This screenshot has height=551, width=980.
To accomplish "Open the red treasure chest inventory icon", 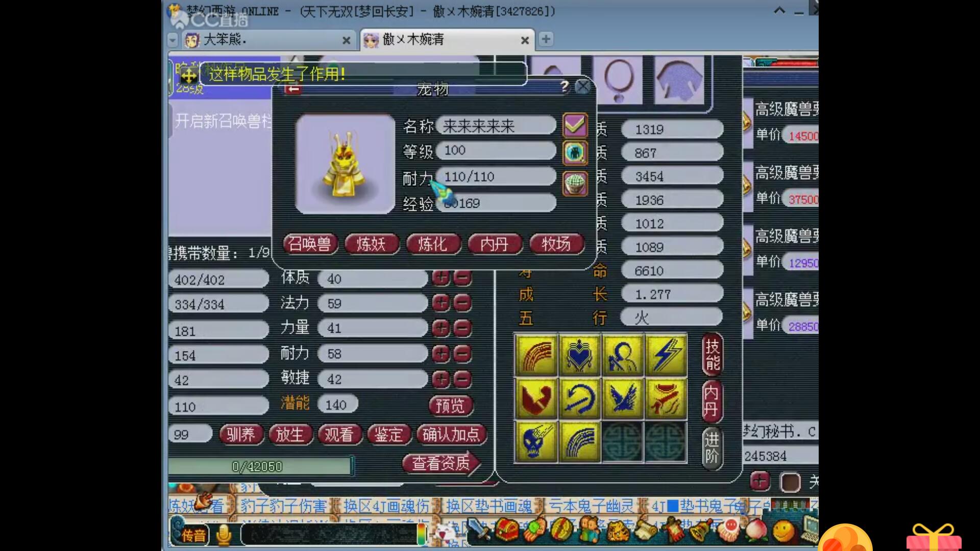I will pyautogui.click(x=507, y=531).
